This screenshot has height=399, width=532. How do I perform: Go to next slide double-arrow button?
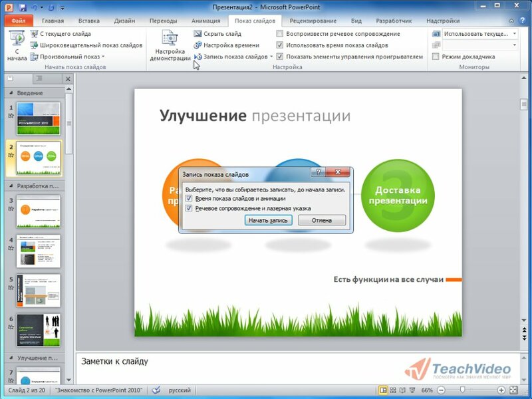click(x=524, y=337)
